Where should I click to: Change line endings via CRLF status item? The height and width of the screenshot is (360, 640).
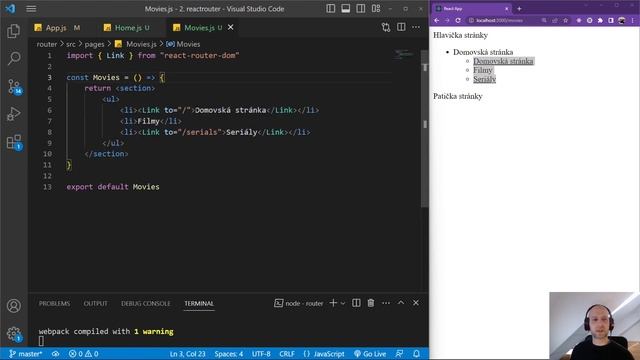coord(287,354)
